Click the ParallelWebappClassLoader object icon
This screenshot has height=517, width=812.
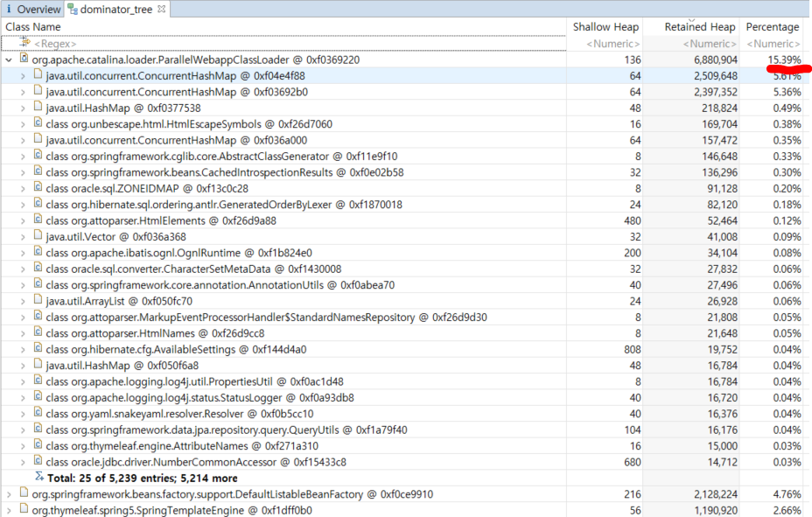[x=24, y=58]
